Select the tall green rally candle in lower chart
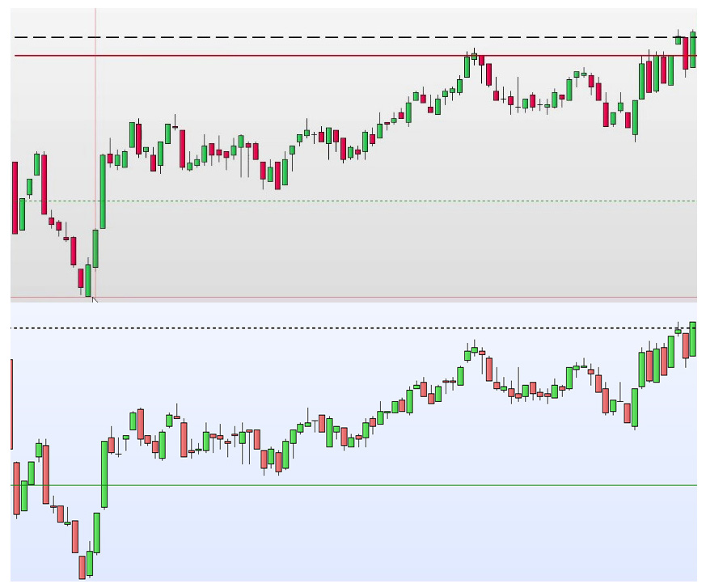 pyautogui.click(x=104, y=474)
